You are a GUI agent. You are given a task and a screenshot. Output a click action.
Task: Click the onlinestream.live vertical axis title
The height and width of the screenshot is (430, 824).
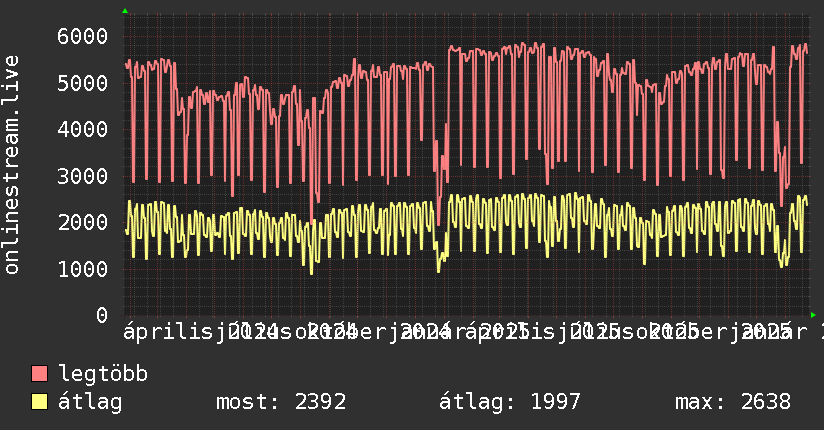point(11,165)
